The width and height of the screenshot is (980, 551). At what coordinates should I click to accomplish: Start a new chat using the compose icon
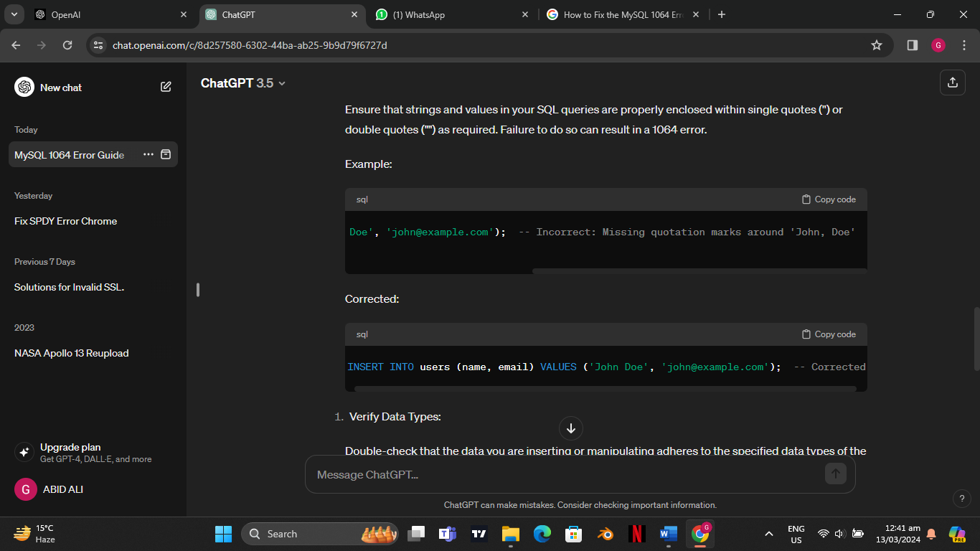click(166, 86)
